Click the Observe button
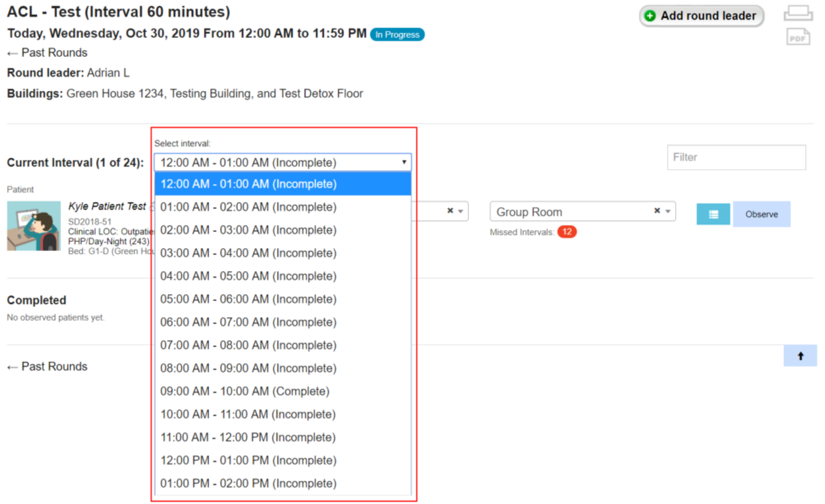This screenshot has height=504, width=825. 761,214
